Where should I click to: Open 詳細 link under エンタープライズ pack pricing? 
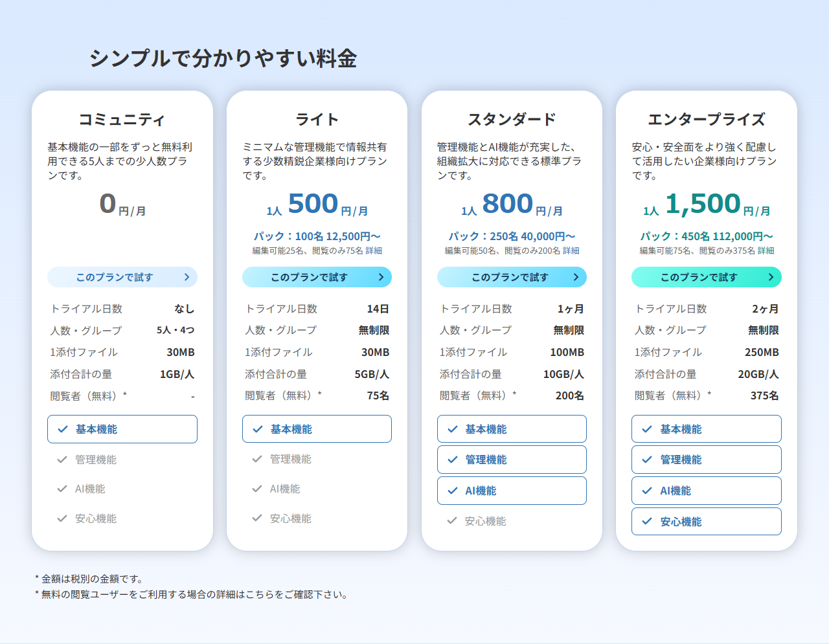(766, 250)
